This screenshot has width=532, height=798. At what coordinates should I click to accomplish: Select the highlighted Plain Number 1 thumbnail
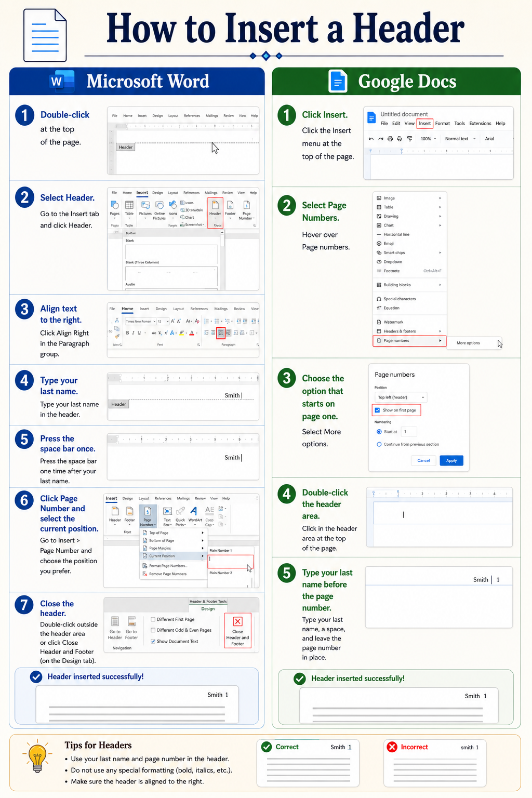pyautogui.click(x=231, y=561)
